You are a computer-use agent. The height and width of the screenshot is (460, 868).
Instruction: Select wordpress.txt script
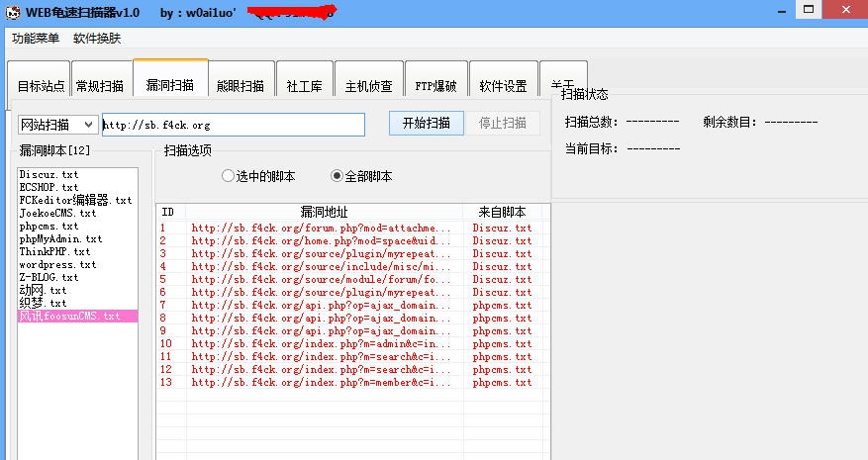[x=77, y=264]
